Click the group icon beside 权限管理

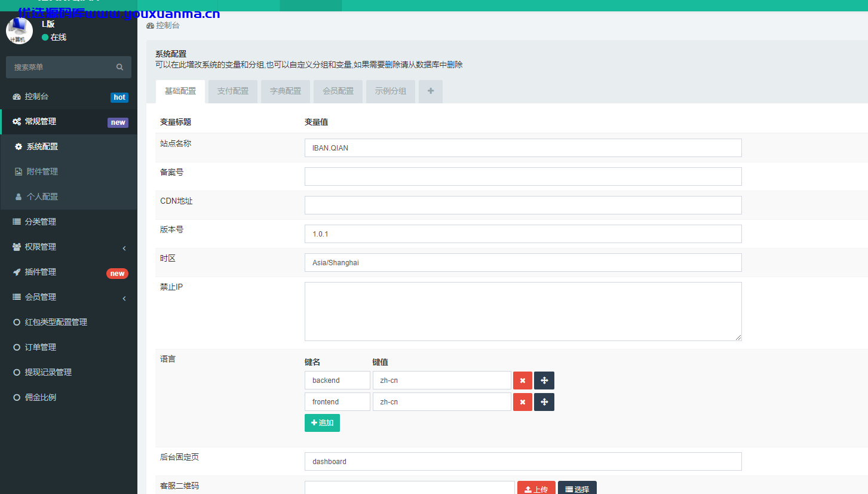(x=17, y=247)
